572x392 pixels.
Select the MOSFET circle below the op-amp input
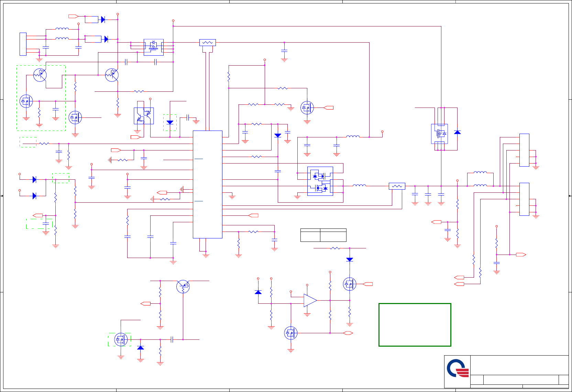pyautogui.click(x=291, y=333)
